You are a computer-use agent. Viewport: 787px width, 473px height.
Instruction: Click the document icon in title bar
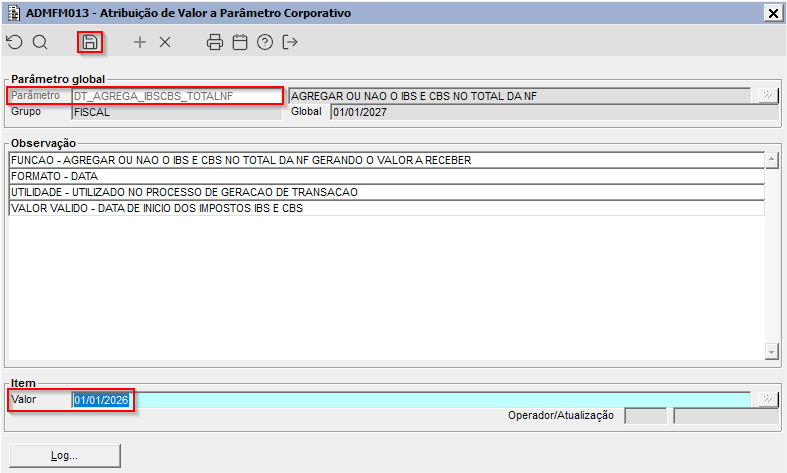pos(14,13)
